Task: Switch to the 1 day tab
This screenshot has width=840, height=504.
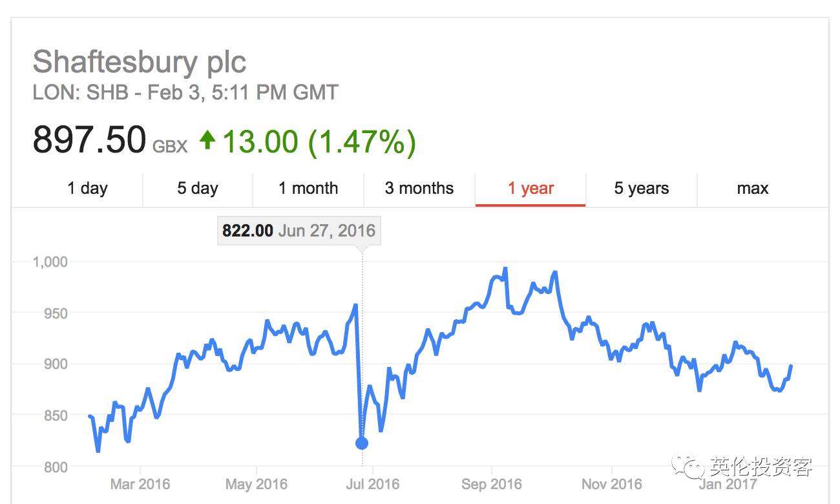Action: click(87, 189)
